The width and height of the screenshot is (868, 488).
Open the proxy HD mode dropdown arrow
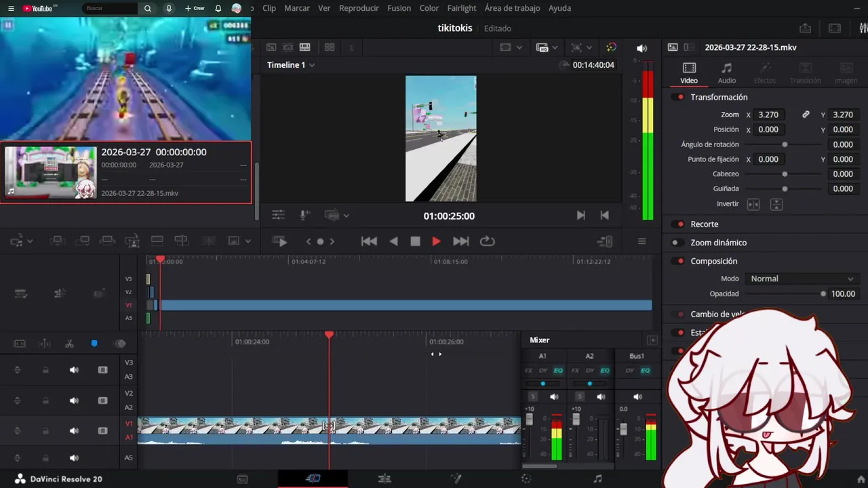pos(555,47)
